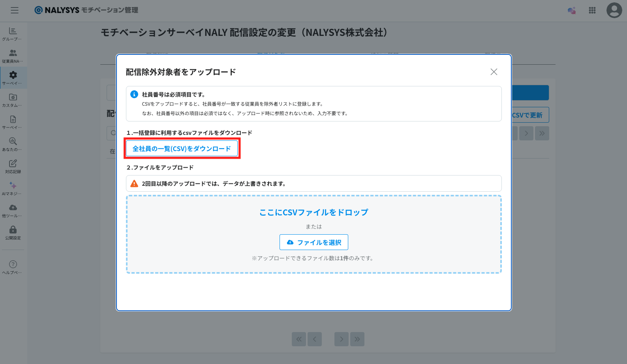Close the 配信除外対象者をアップロード dialog
Image resolution: width=627 pixels, height=364 pixels.
[494, 72]
